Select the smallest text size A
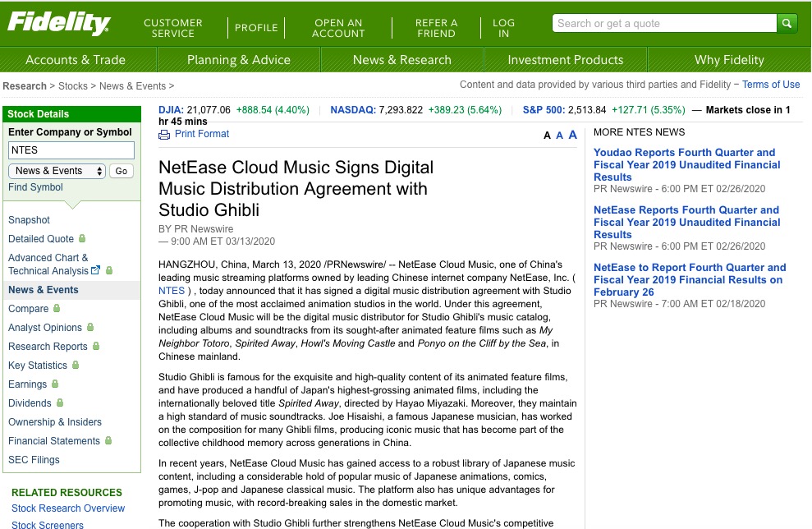 click(x=547, y=136)
